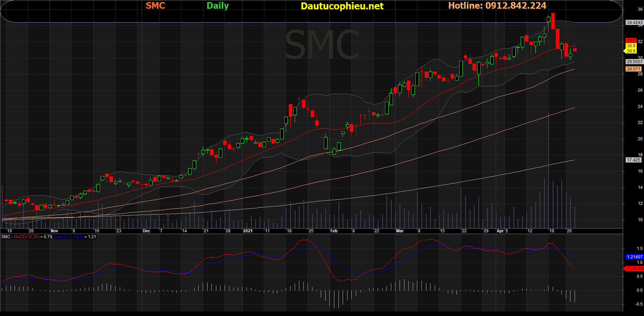The width and height of the screenshot is (644, 316).
Task: Click the orange SMC ticker label
Action: coord(155,6)
